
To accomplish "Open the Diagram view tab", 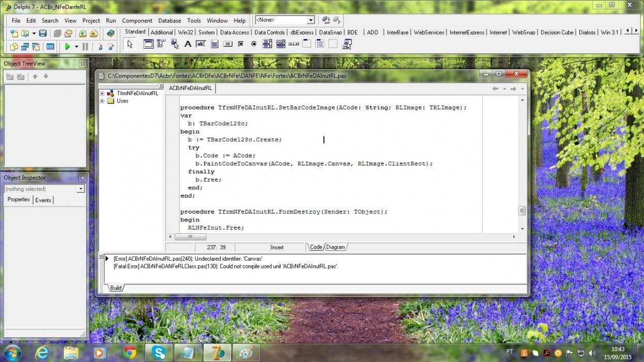I will coord(335,247).
